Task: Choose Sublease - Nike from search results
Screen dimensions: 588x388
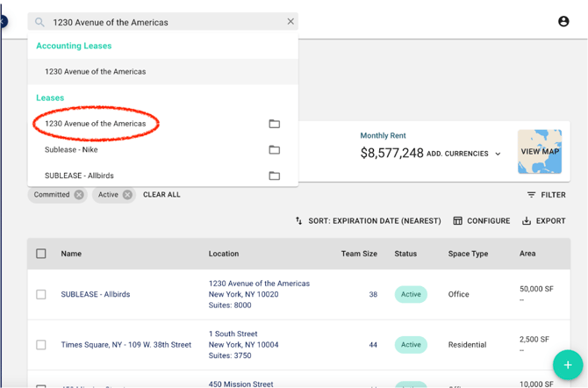Action: click(x=72, y=150)
